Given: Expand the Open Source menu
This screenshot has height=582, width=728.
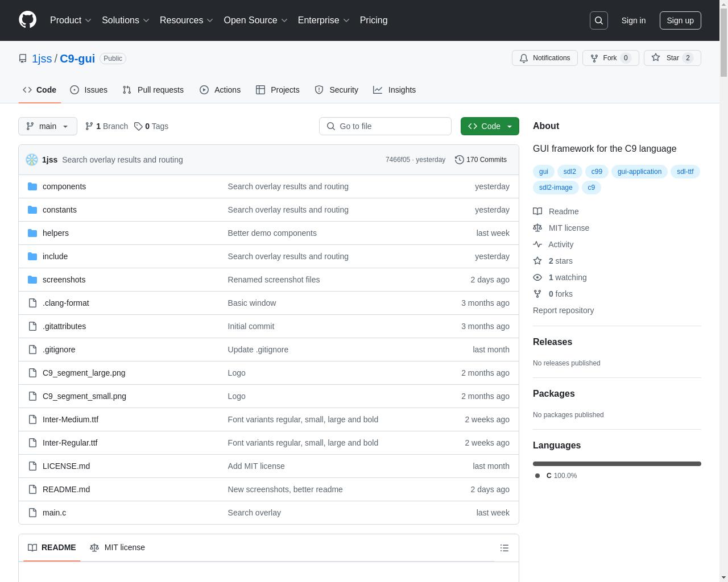Looking at the screenshot, I should 255,20.
